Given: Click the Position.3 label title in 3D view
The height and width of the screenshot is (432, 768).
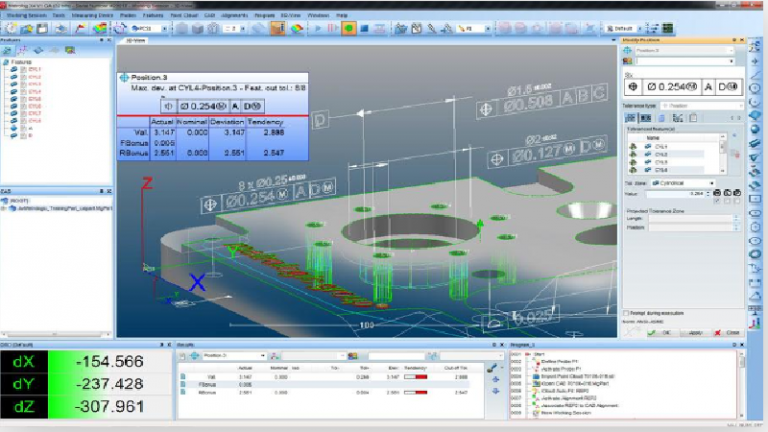Looking at the screenshot, I should [149, 77].
